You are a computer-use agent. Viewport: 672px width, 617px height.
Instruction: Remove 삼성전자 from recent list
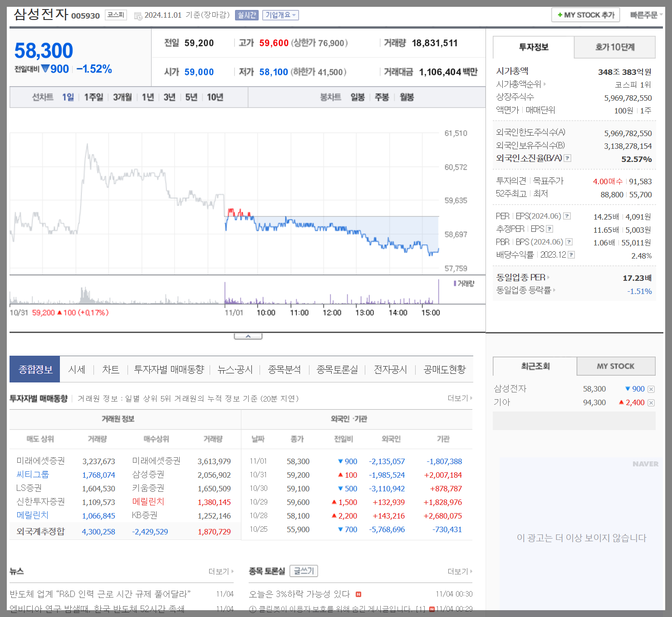click(x=651, y=389)
